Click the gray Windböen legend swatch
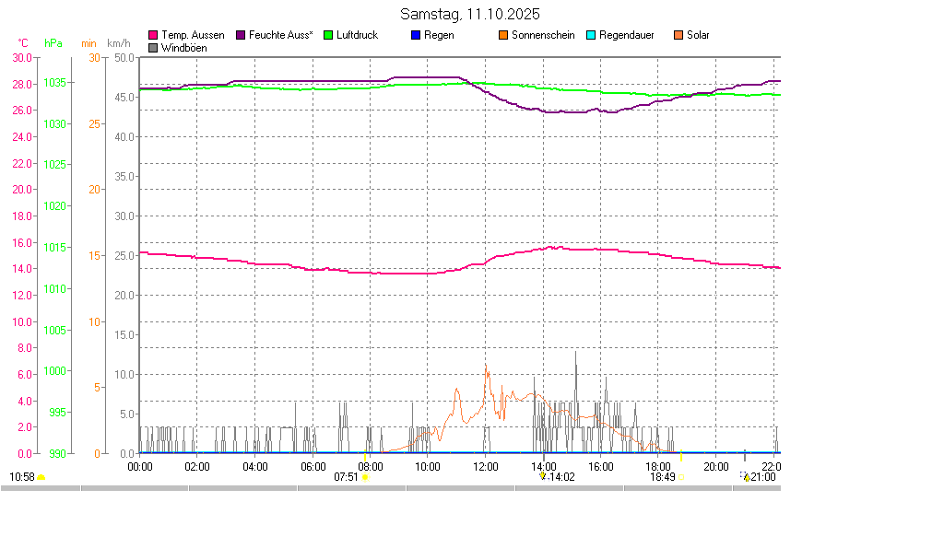Screen dimensions: 944x560 tap(153, 48)
